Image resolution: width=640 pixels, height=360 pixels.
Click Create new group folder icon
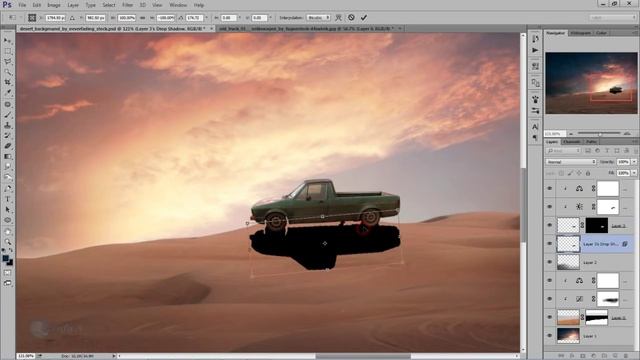point(604,356)
